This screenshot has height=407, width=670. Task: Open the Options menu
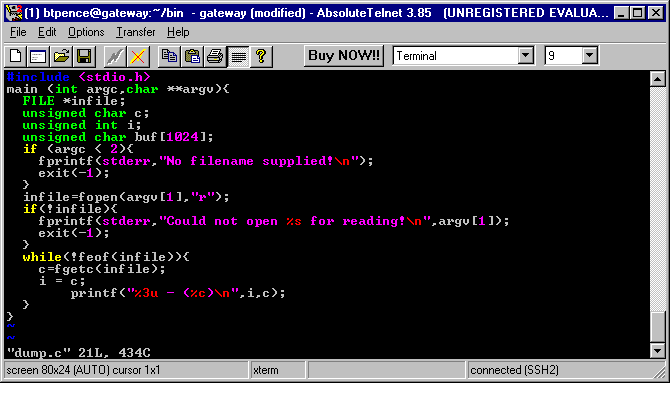(x=86, y=32)
